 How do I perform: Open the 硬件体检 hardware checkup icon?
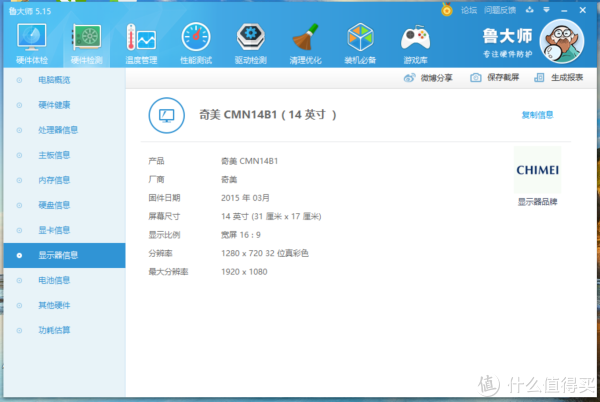click(x=31, y=37)
